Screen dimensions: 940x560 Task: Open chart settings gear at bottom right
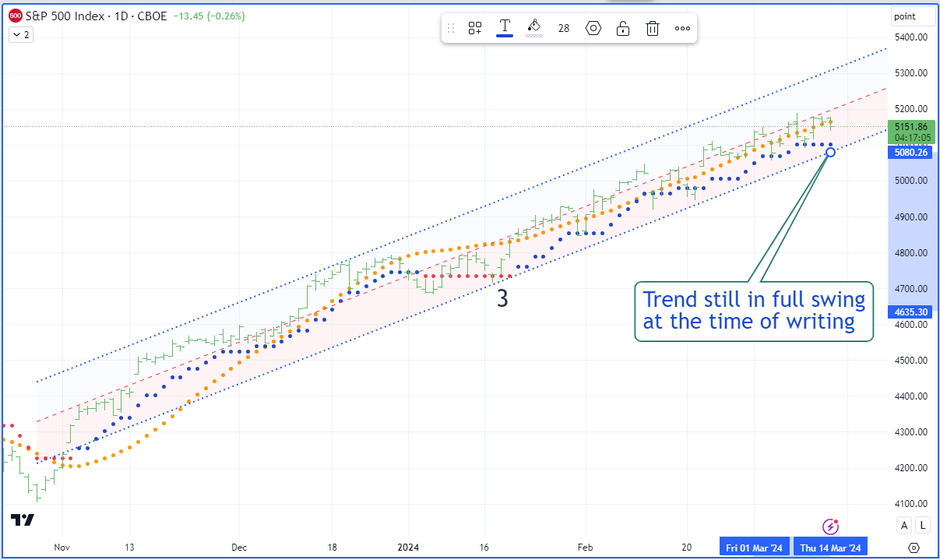[914, 547]
